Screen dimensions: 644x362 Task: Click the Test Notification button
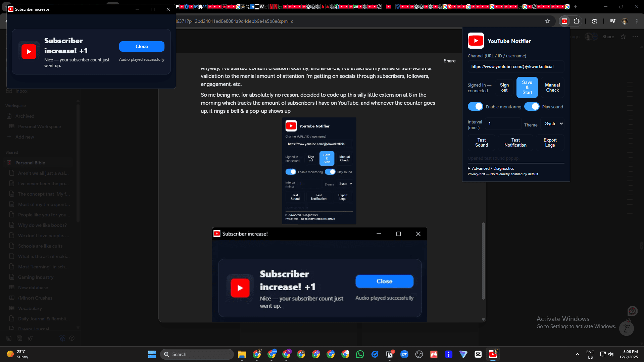coord(515,143)
